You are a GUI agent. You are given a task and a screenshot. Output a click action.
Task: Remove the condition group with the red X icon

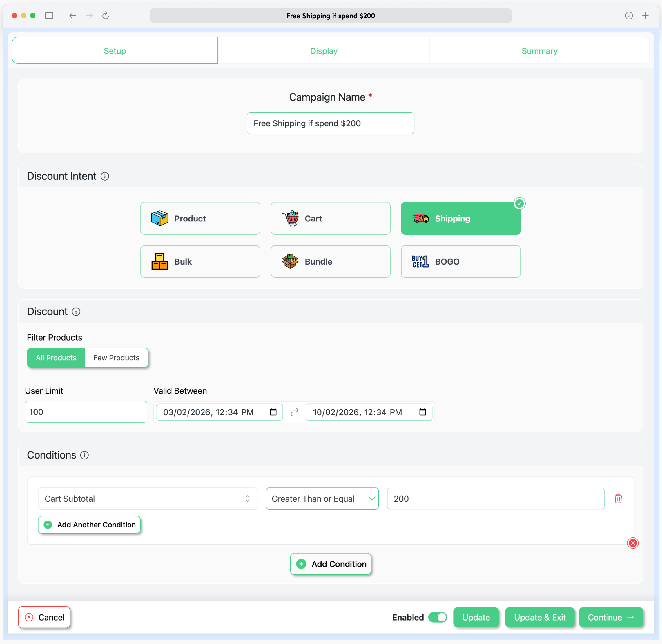tap(632, 543)
